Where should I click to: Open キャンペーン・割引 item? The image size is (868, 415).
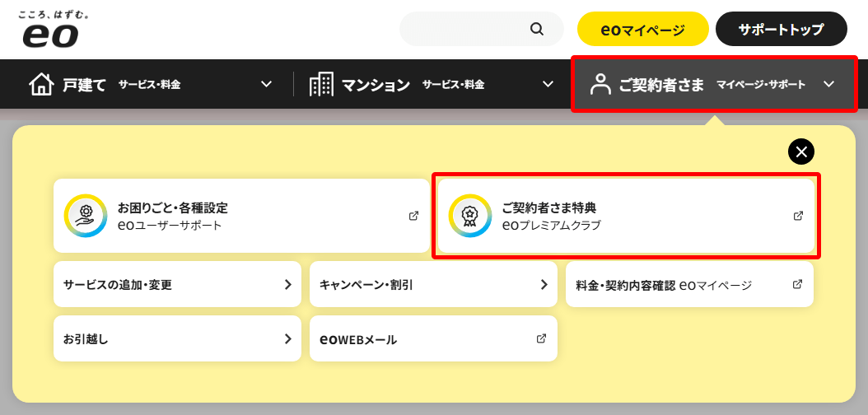click(433, 284)
